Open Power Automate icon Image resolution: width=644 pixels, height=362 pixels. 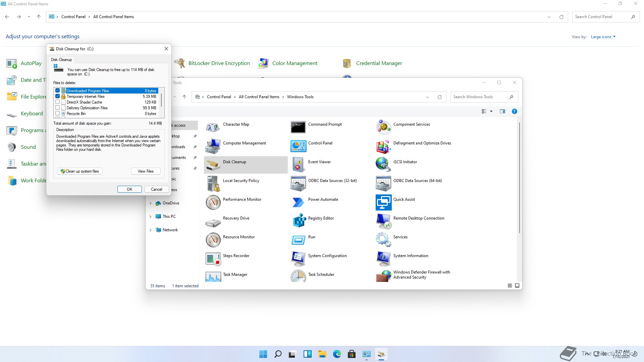[x=298, y=202]
